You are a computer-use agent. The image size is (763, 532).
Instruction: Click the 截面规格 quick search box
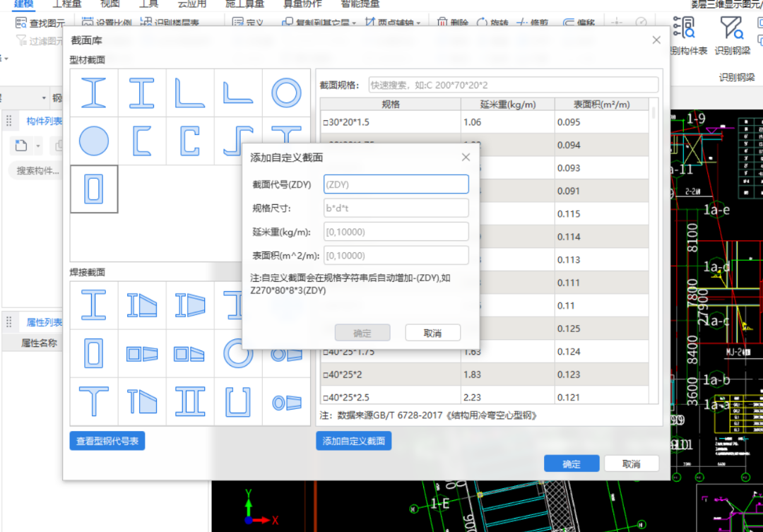514,85
